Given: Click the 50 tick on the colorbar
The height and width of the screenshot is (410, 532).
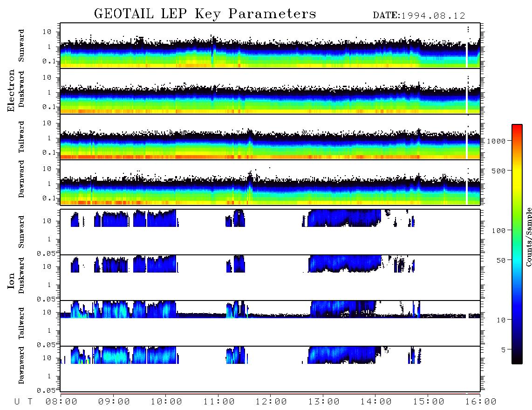Looking at the screenshot, I should pyautogui.click(x=501, y=260).
